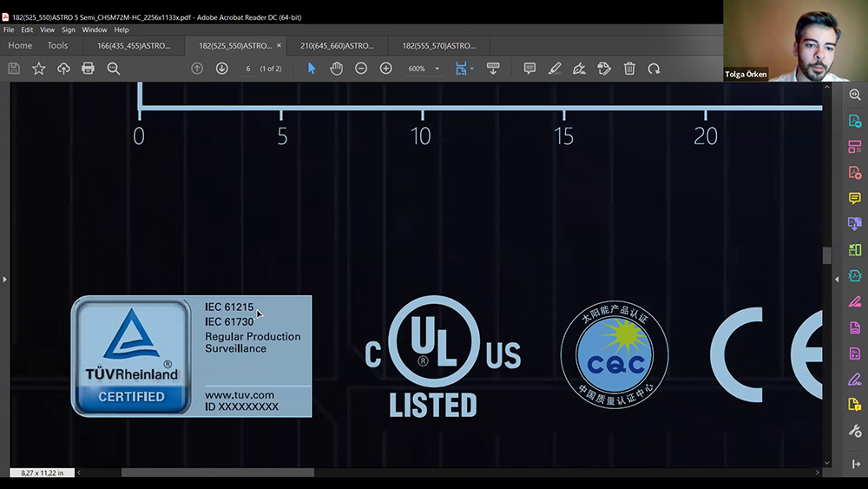Print the document with the printer icon
Viewport: 868px width, 489px height.
(x=88, y=68)
